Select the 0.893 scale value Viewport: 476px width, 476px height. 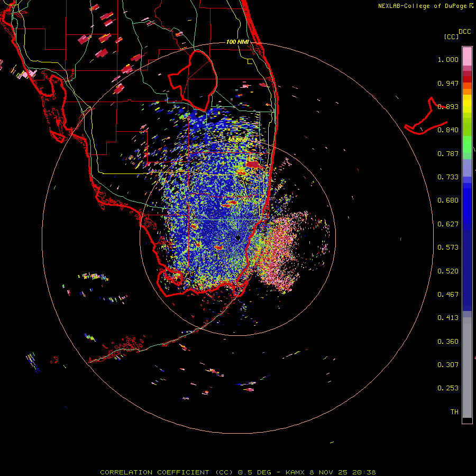pyautogui.click(x=448, y=106)
